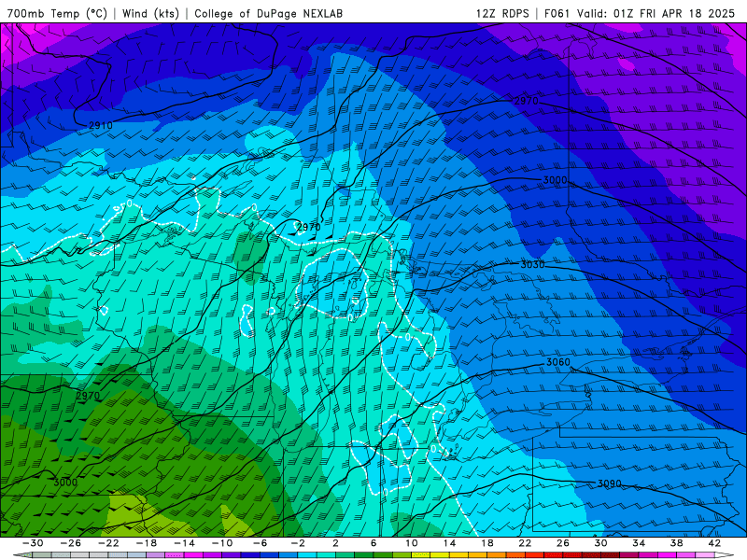Click the -18 color scale label

click(x=147, y=543)
